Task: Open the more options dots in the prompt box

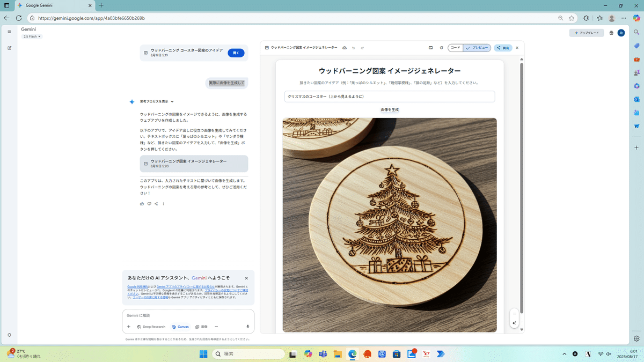Action: point(216,327)
